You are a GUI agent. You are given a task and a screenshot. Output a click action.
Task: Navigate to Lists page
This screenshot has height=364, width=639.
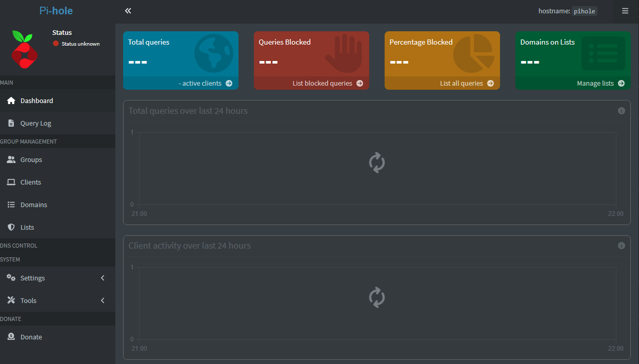click(x=57, y=228)
